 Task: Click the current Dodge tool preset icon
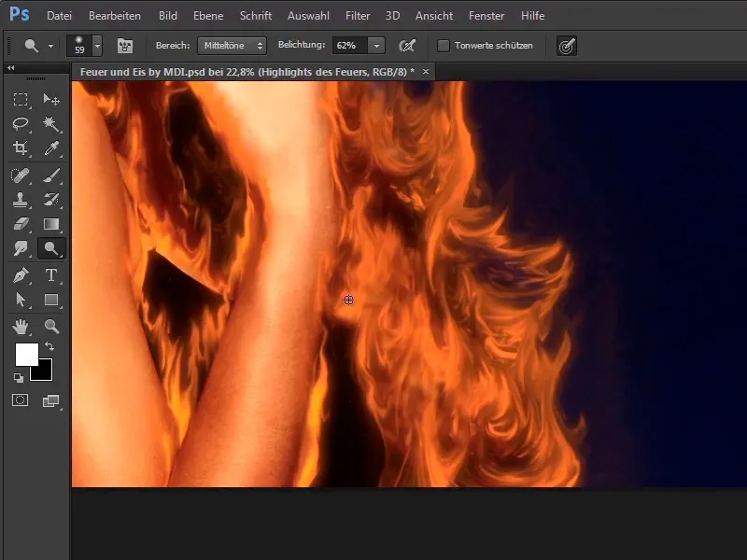(32, 46)
